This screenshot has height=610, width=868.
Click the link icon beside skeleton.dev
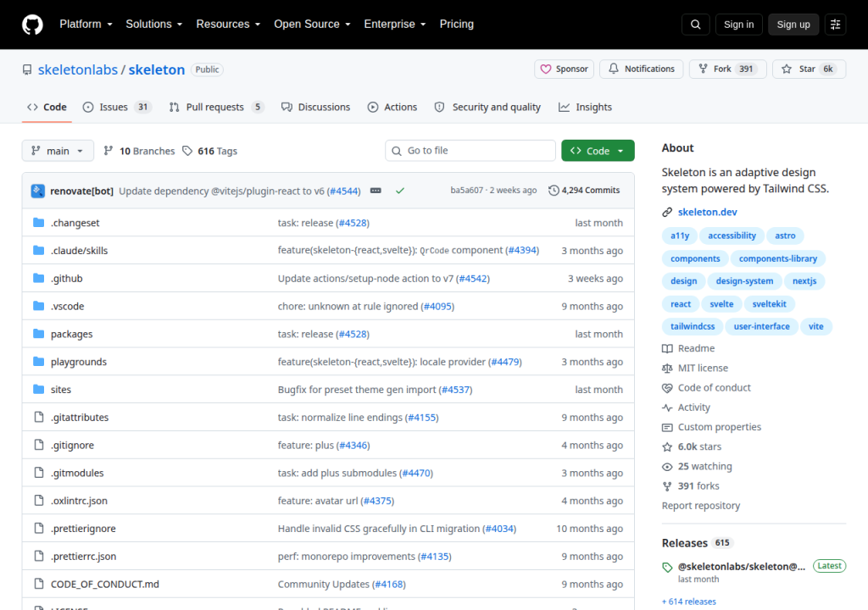click(x=667, y=212)
